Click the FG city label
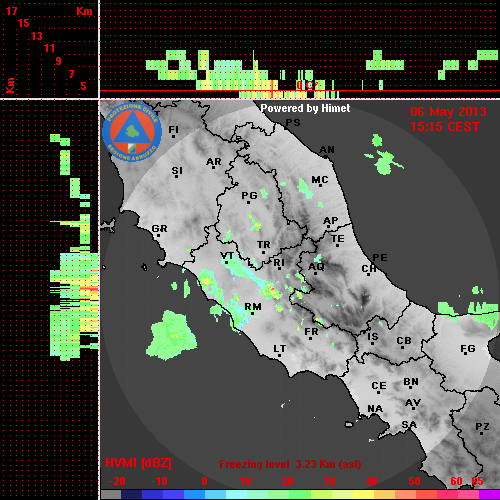 tap(468, 349)
